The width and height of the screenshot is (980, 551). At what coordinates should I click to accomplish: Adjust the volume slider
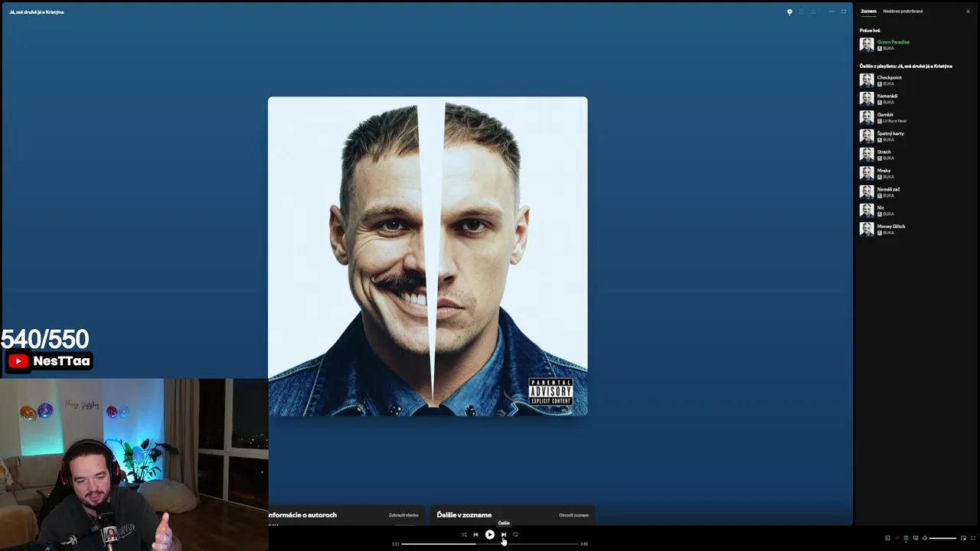tap(942, 538)
